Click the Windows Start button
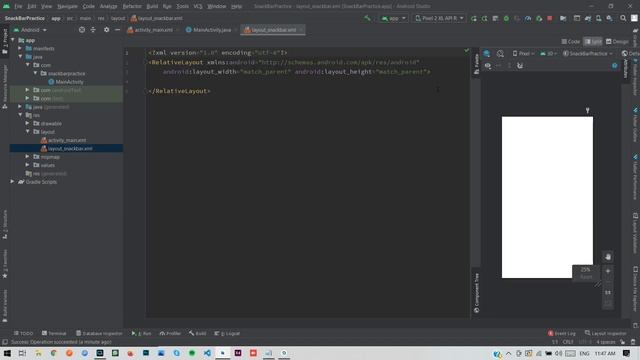The height and width of the screenshot is (360, 640). pyautogui.click(x=7, y=353)
